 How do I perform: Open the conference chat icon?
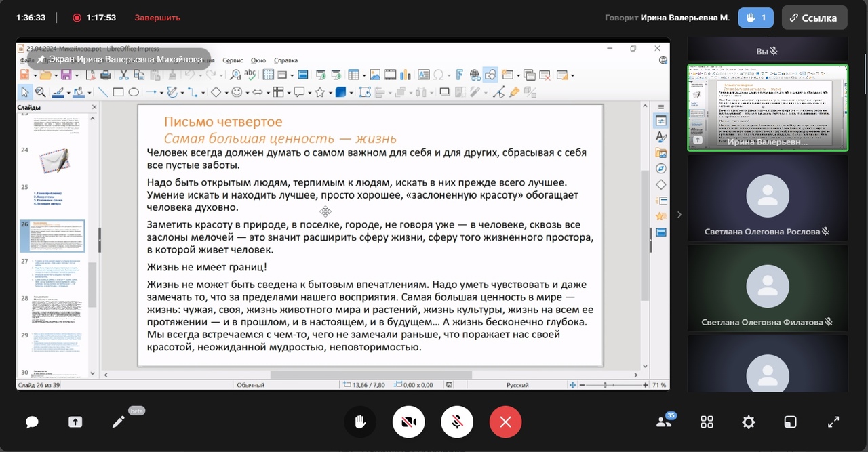coord(32,422)
